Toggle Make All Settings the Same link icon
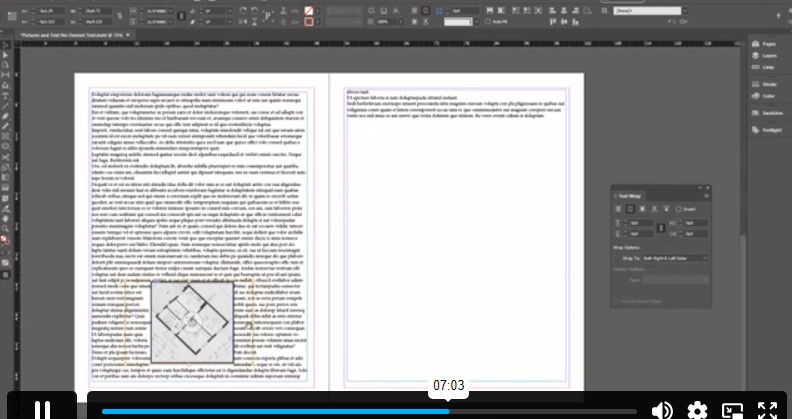 pos(661,228)
